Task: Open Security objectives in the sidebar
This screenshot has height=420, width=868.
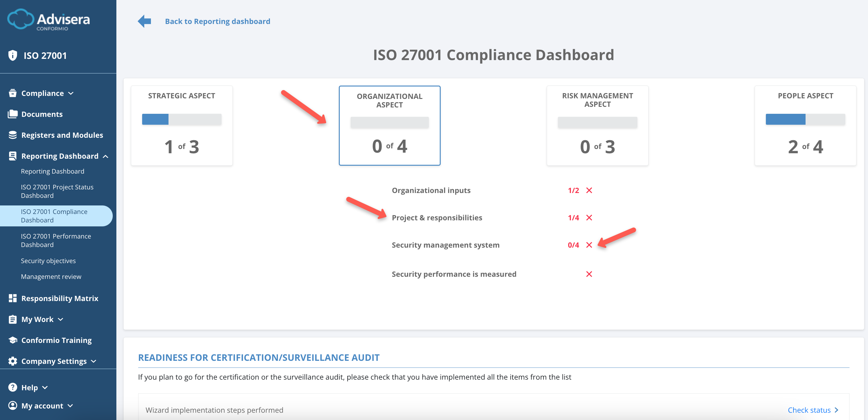Action: 48,260
